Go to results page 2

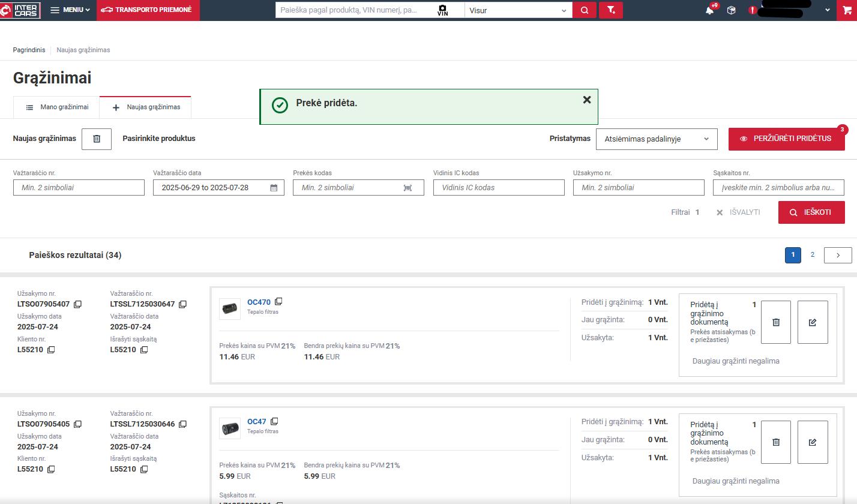[x=813, y=255]
